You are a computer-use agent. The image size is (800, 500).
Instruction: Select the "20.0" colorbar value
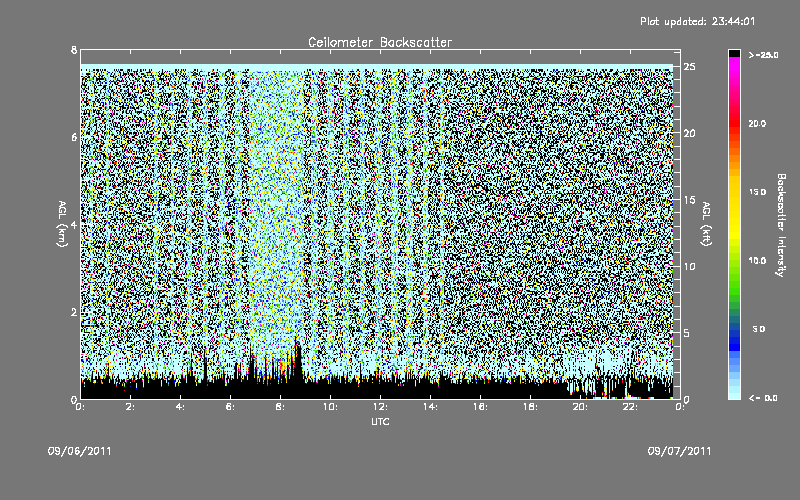click(x=757, y=123)
